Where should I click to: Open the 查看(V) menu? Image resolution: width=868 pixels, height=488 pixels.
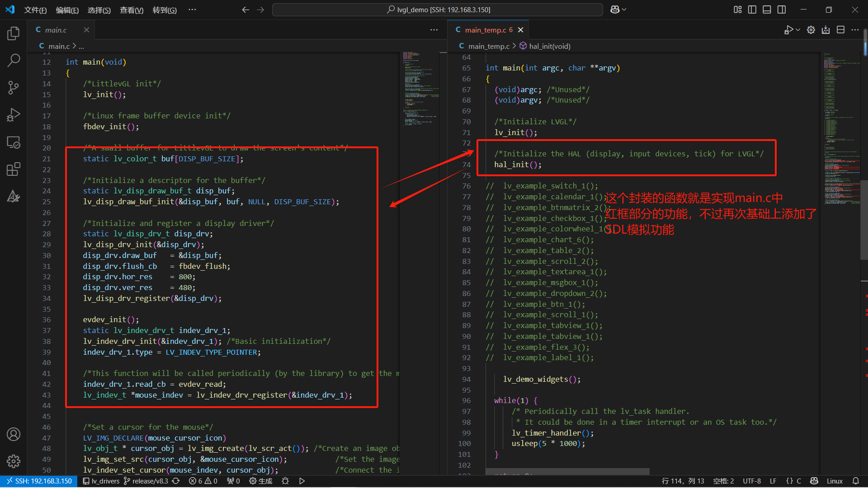pyautogui.click(x=132, y=10)
